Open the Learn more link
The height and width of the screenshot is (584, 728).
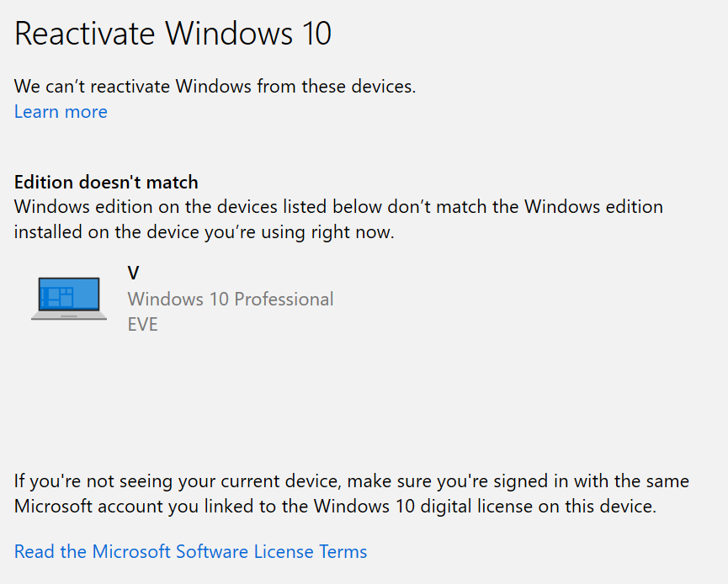pyautogui.click(x=61, y=112)
